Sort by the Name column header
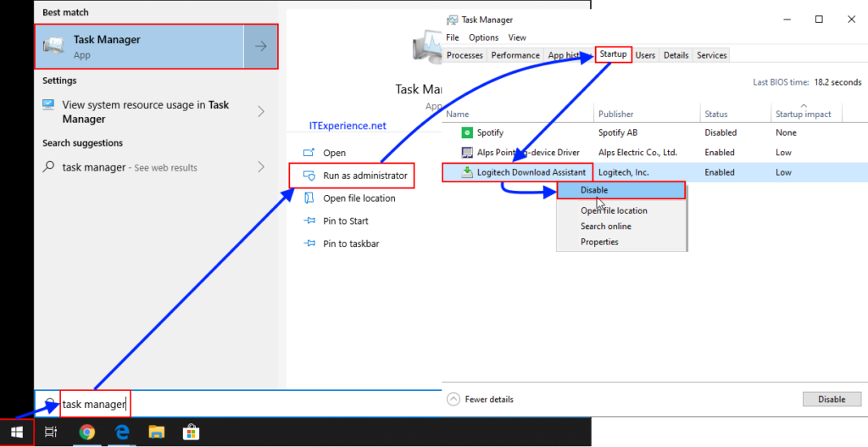Viewport: 868px width, 447px height. coord(519,114)
